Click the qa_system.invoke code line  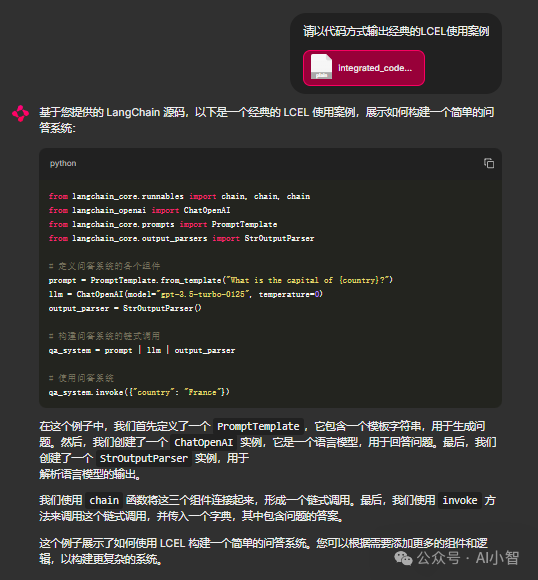click(139, 392)
